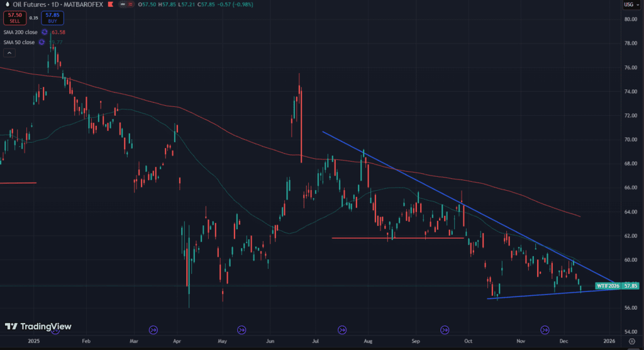
Task: Click the contract rollover marker near April
Action: click(x=154, y=329)
